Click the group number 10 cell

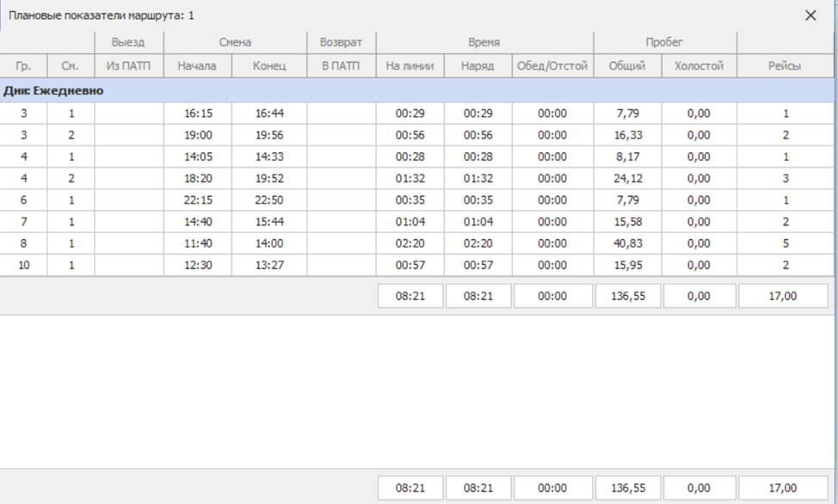(23, 265)
